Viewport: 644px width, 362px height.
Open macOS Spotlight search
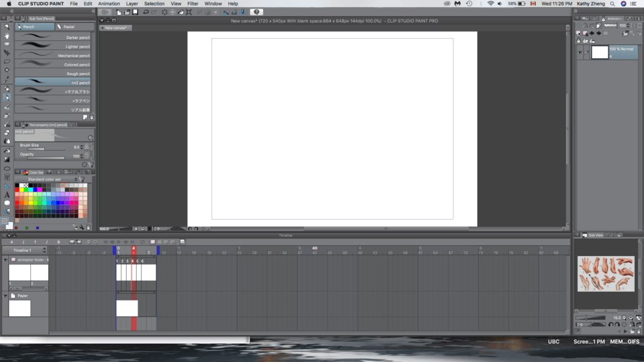612,3
